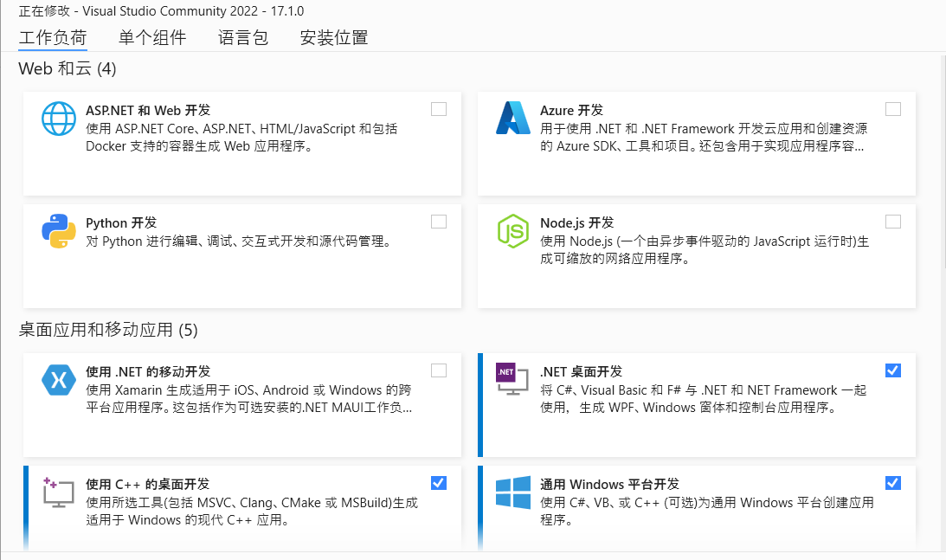Click the Python development snake icon
Viewport: 946px width, 560px height.
[59, 231]
